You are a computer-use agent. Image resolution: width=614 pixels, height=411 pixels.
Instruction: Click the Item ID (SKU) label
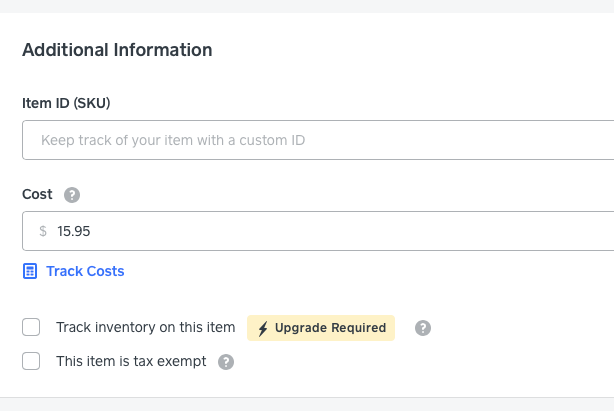pyautogui.click(x=66, y=103)
